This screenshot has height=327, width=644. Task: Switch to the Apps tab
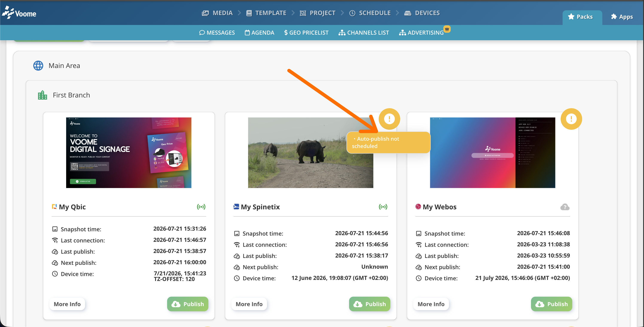(622, 17)
